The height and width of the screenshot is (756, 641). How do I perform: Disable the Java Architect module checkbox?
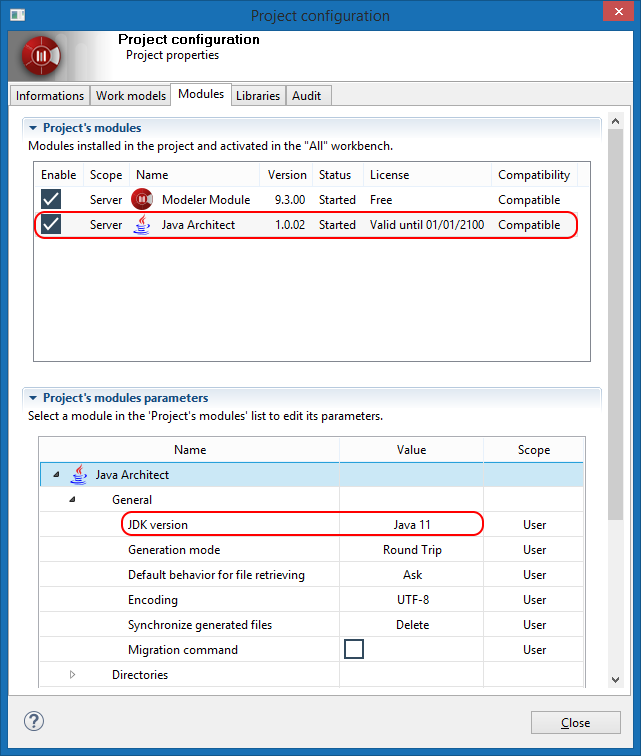(51, 224)
